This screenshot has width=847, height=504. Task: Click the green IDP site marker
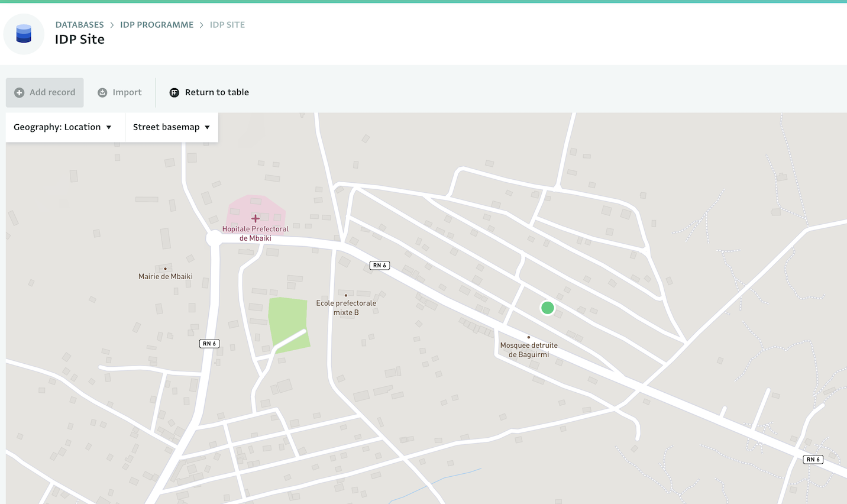548,308
